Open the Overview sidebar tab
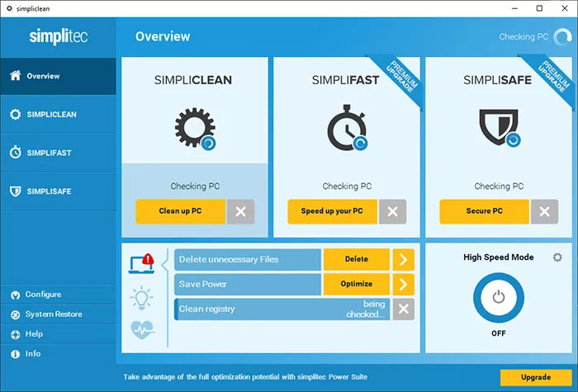This screenshot has width=578, height=392. click(59, 76)
